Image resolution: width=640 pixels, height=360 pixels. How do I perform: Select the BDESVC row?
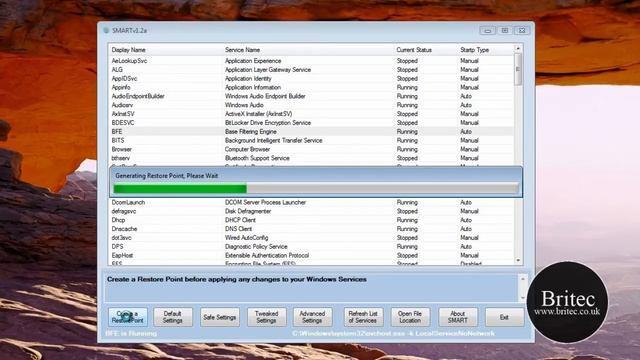tap(311, 123)
